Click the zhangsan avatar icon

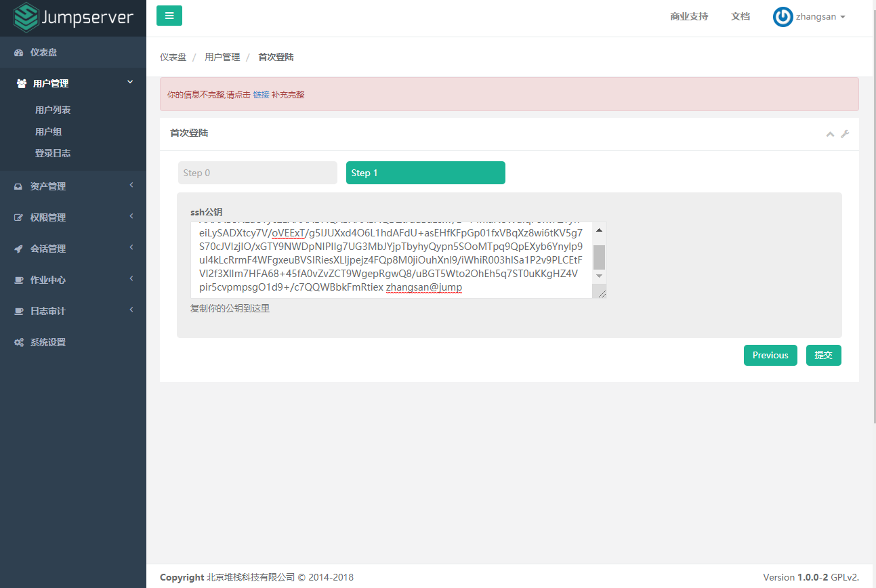[783, 16]
